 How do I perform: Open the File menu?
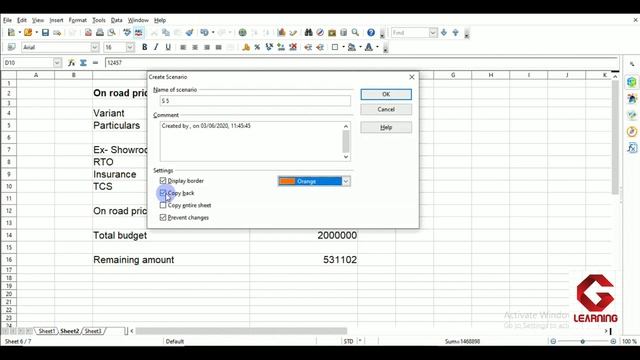pos(7,20)
